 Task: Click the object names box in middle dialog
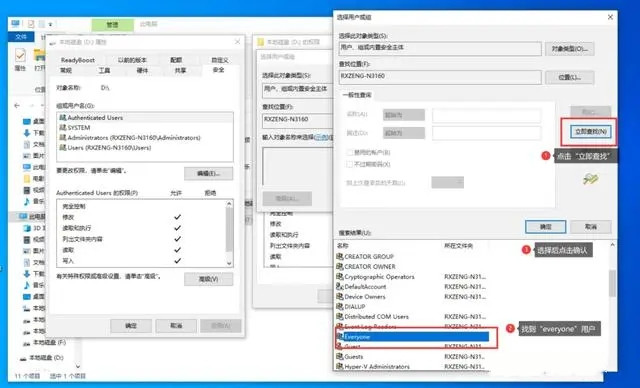pos(298,166)
